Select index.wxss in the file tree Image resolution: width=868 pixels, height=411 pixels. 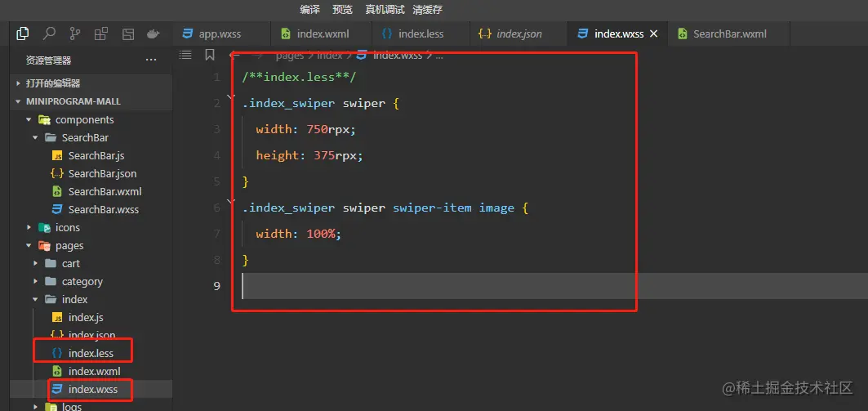click(x=91, y=390)
